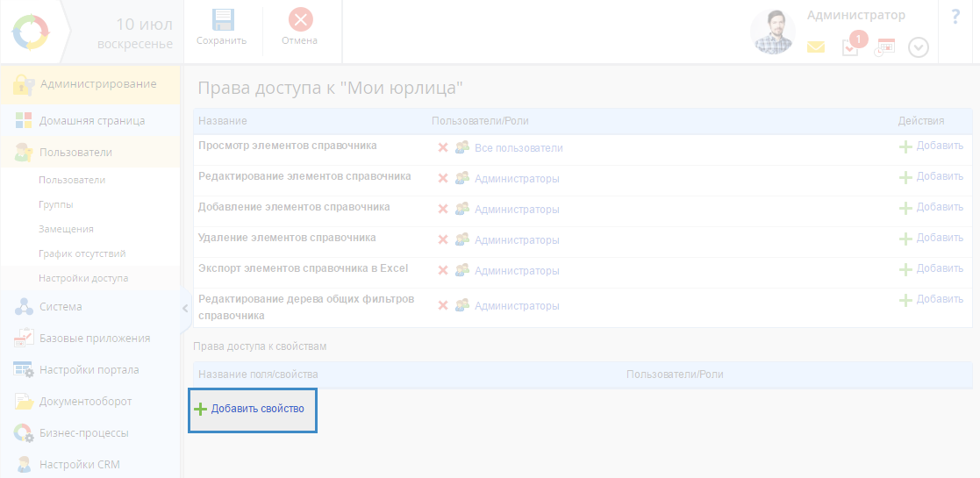
Task: Open 'Документооборот' sidebar menu item
Action: pyautogui.click(x=85, y=402)
